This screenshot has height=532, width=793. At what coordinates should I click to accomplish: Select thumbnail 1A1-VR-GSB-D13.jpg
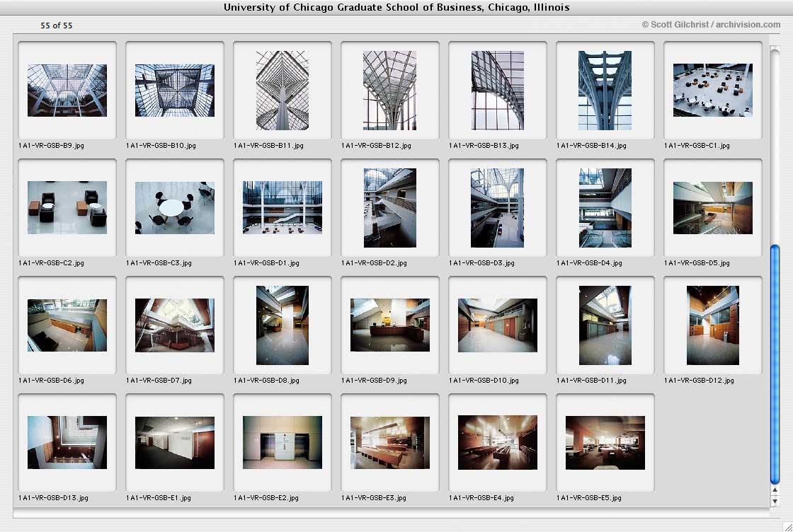(67, 443)
